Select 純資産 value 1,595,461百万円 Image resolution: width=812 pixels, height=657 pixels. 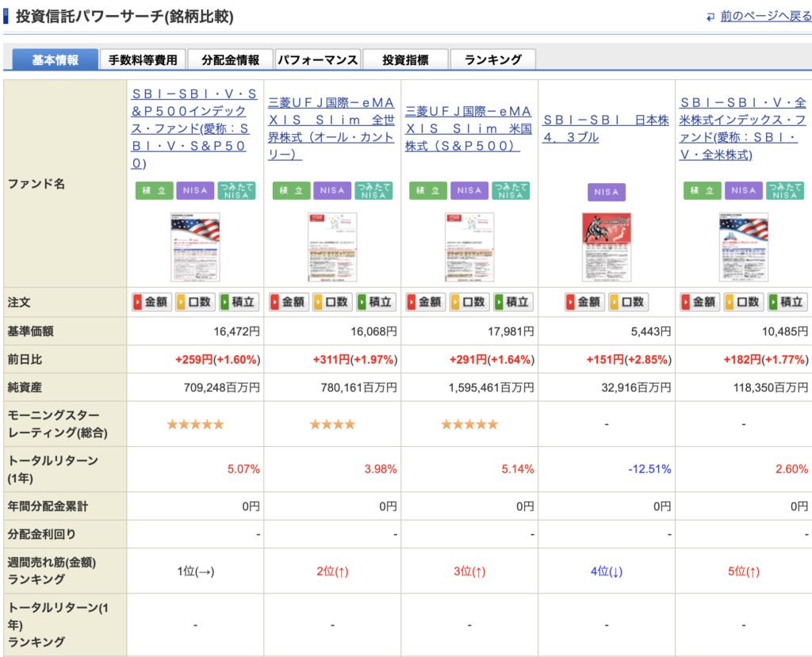coord(491,388)
